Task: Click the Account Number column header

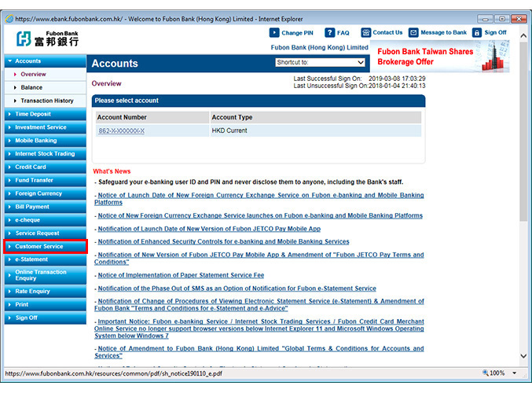Action: click(x=152, y=117)
